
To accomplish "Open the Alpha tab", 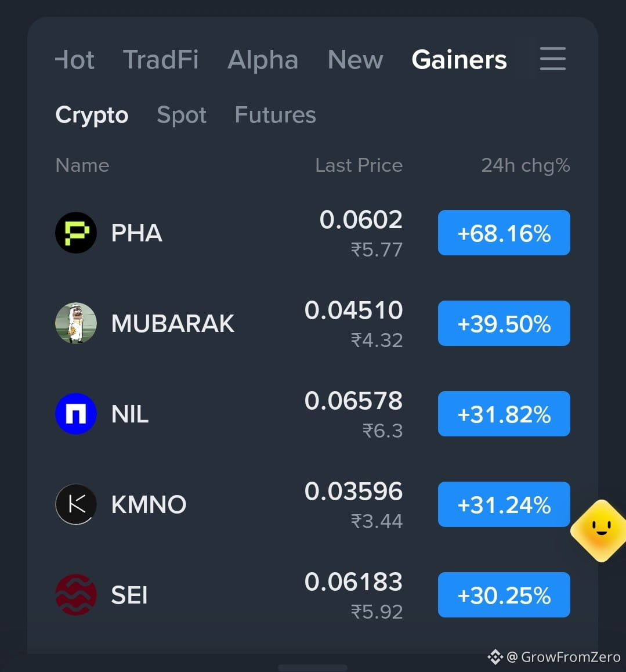I will (263, 60).
